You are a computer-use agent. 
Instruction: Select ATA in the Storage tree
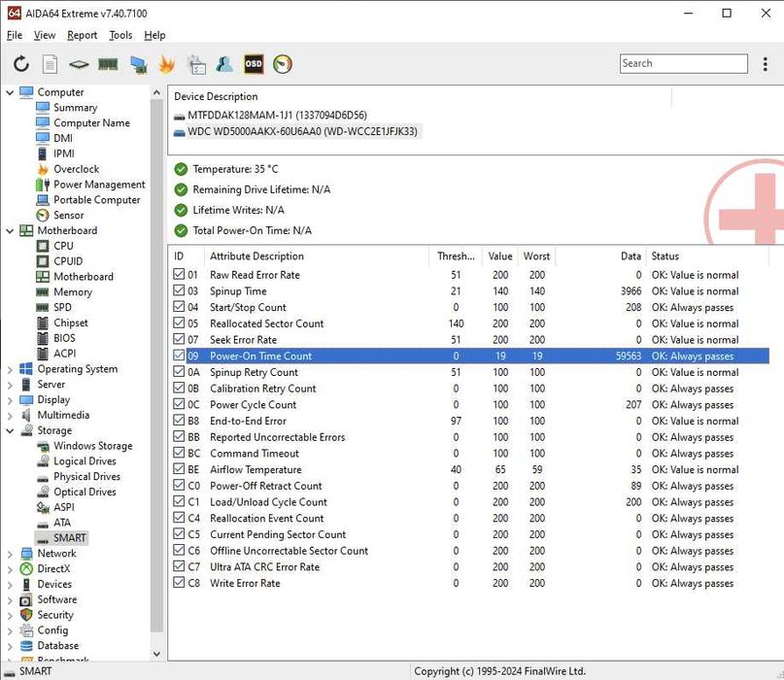tap(62, 523)
